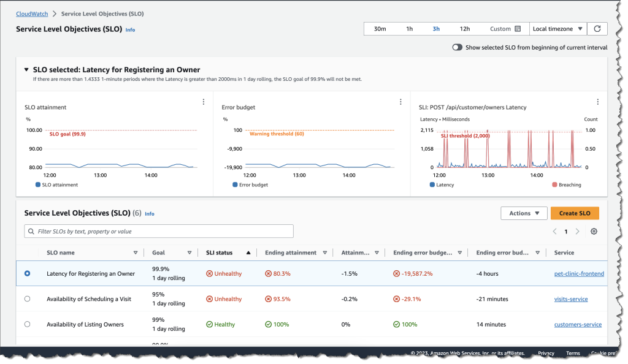
Task: Open SLO attainment widget options menu
Action: tap(204, 102)
